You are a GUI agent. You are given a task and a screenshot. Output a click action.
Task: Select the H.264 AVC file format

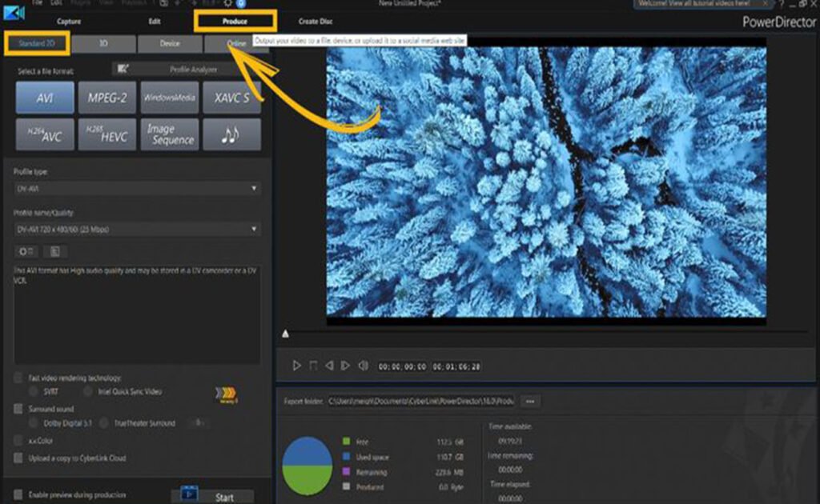[45, 134]
